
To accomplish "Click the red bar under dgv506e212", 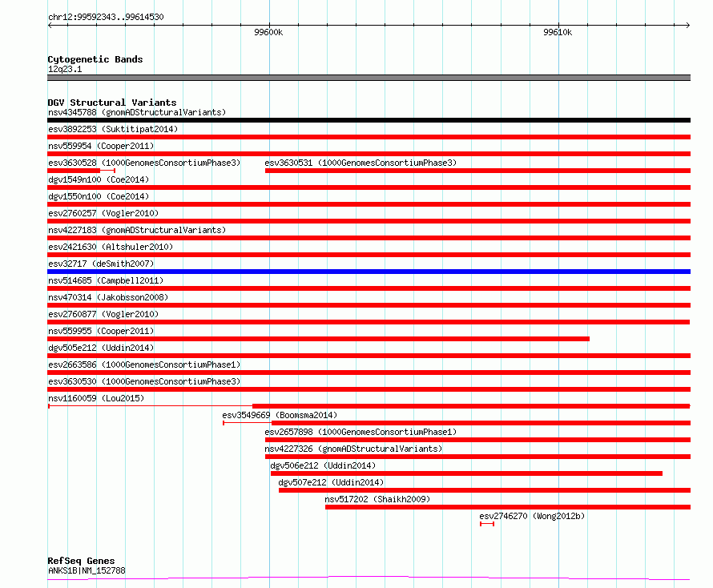I will (x=466, y=473).
